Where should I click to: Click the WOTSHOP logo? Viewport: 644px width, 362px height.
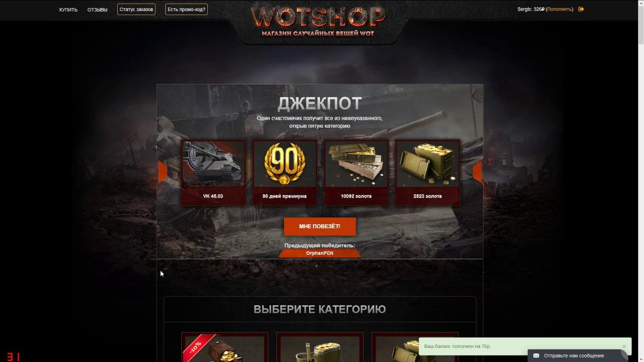click(x=319, y=20)
